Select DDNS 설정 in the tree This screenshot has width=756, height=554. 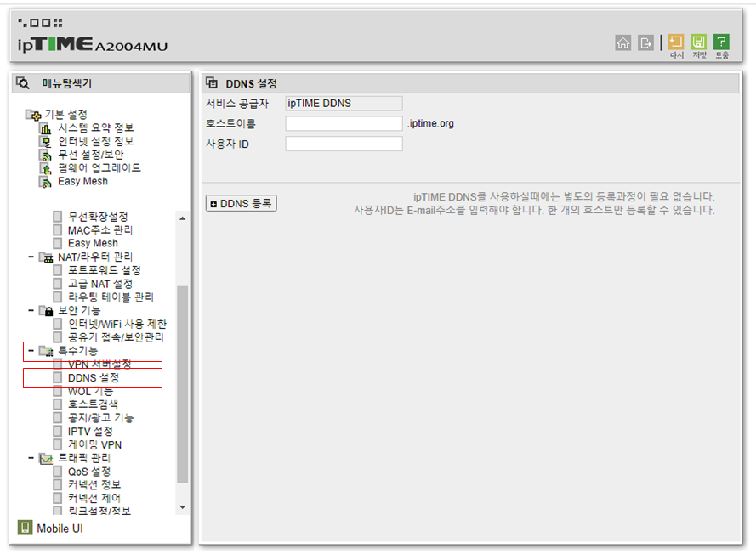point(93,378)
